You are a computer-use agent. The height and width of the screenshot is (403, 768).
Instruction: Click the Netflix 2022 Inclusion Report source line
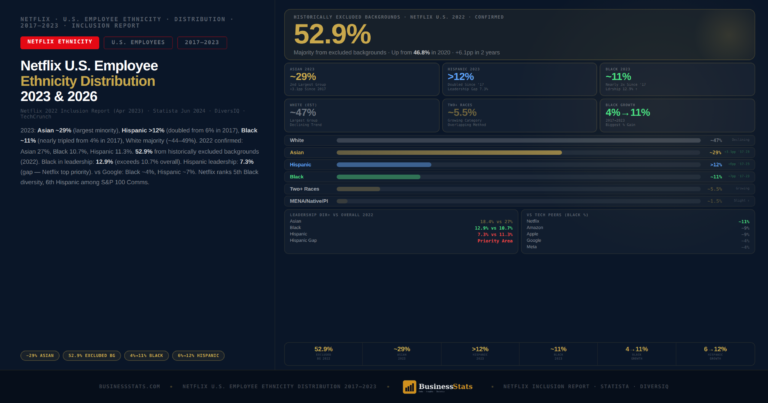click(132, 114)
